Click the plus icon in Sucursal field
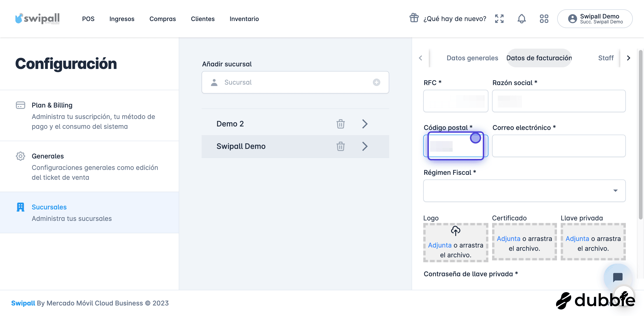Screen dimensions: 644x316 click(376, 82)
